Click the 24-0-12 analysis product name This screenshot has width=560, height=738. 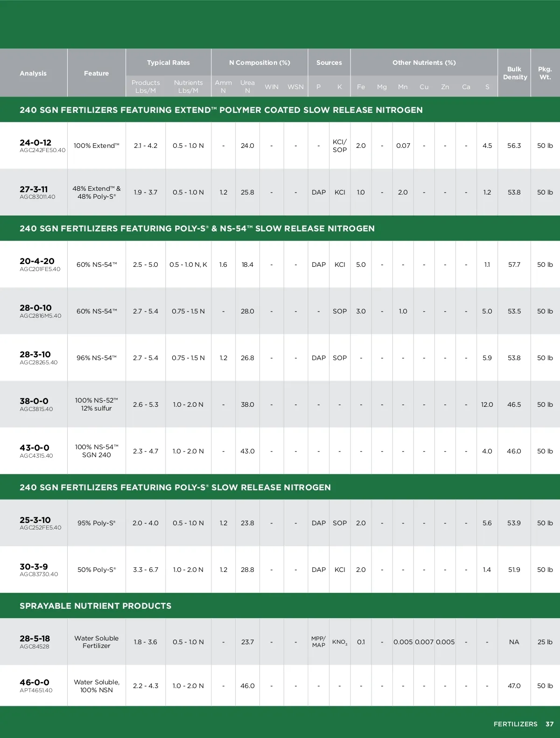(35, 143)
